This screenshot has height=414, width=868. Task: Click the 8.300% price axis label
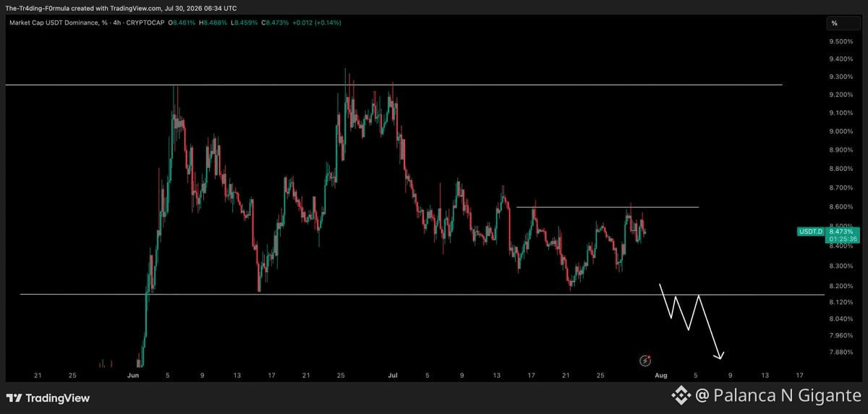click(841, 266)
